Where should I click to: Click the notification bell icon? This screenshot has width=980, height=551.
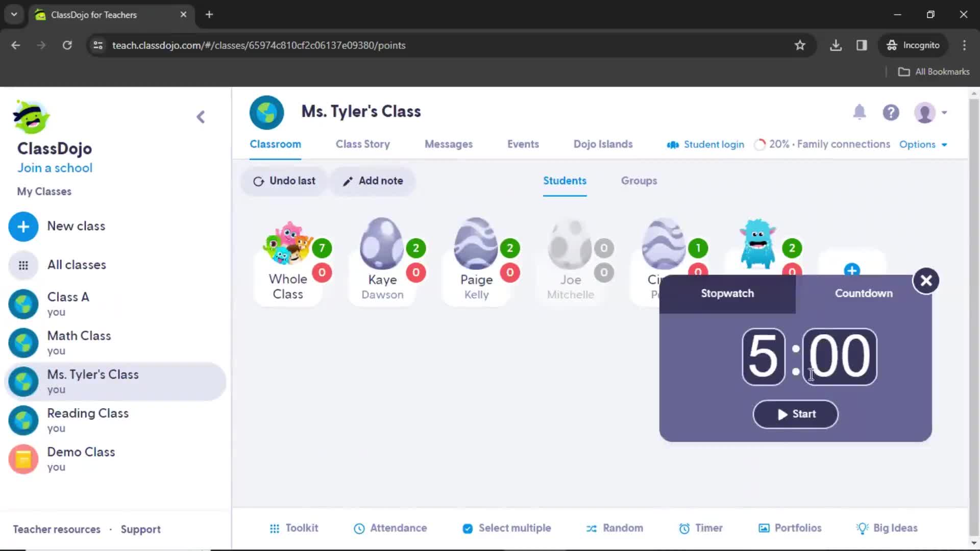click(860, 112)
